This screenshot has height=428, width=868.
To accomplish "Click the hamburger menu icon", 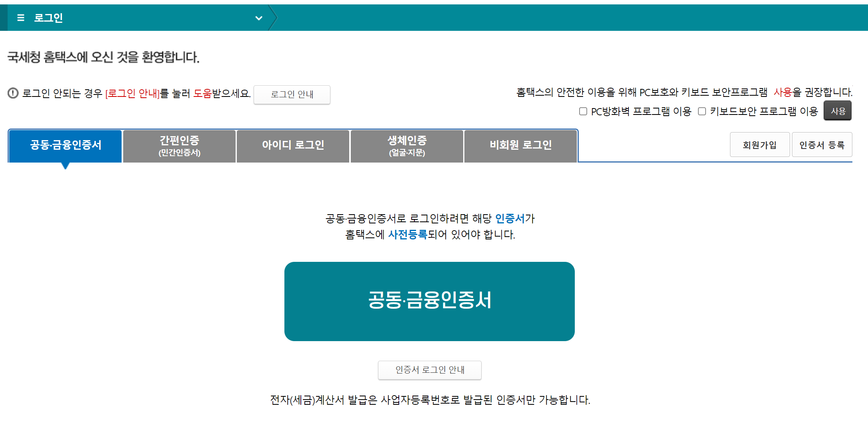I will pos(21,18).
